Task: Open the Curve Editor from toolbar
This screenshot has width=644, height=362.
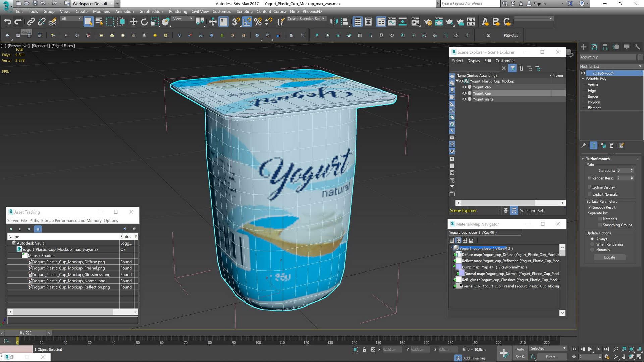Action: [392, 22]
